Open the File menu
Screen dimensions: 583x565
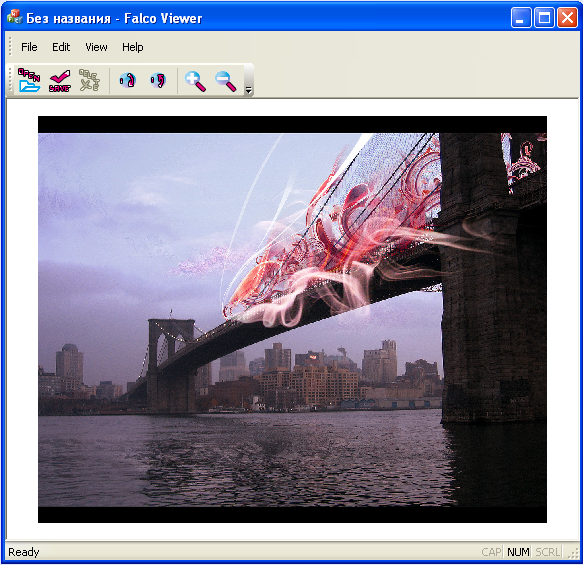29,47
